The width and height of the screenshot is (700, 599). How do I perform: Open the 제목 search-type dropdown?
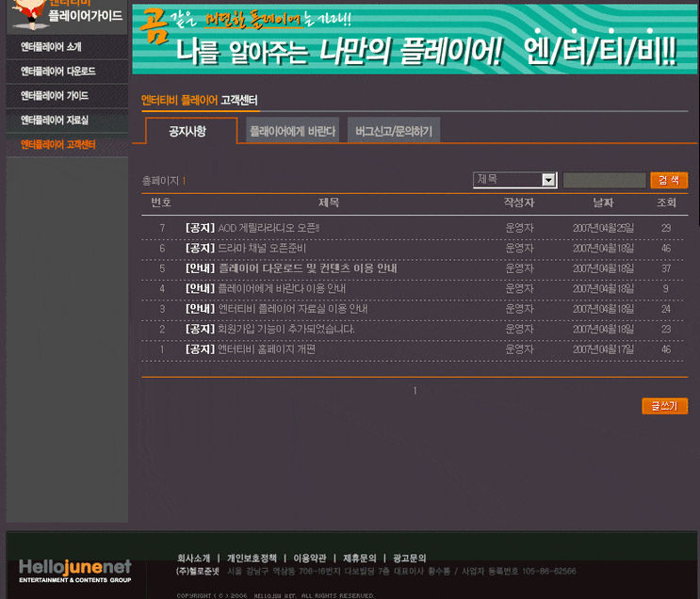[x=514, y=180]
